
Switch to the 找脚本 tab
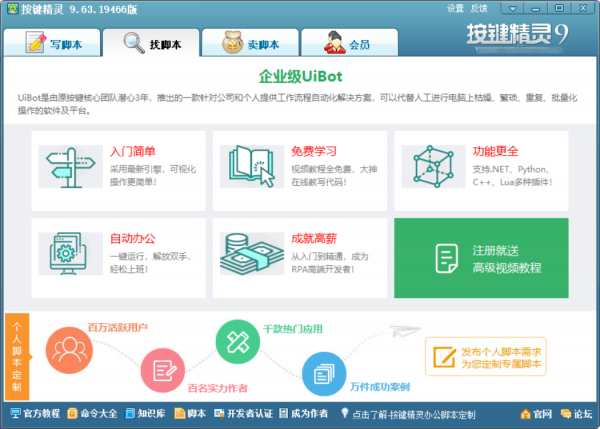pyautogui.click(x=151, y=43)
